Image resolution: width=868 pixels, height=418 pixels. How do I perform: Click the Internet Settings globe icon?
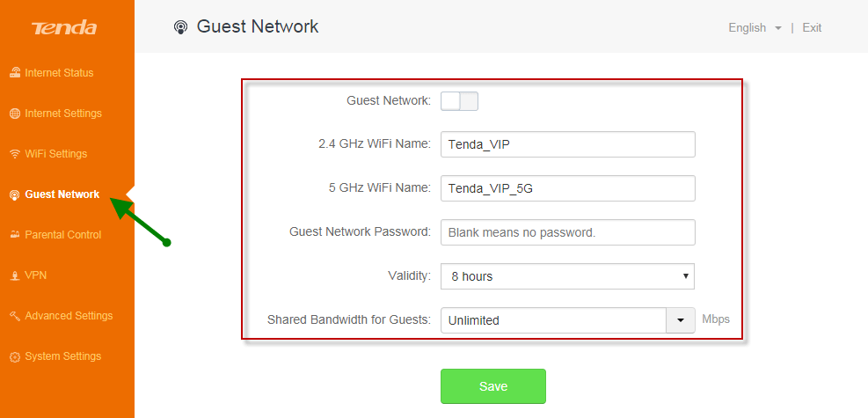15,114
